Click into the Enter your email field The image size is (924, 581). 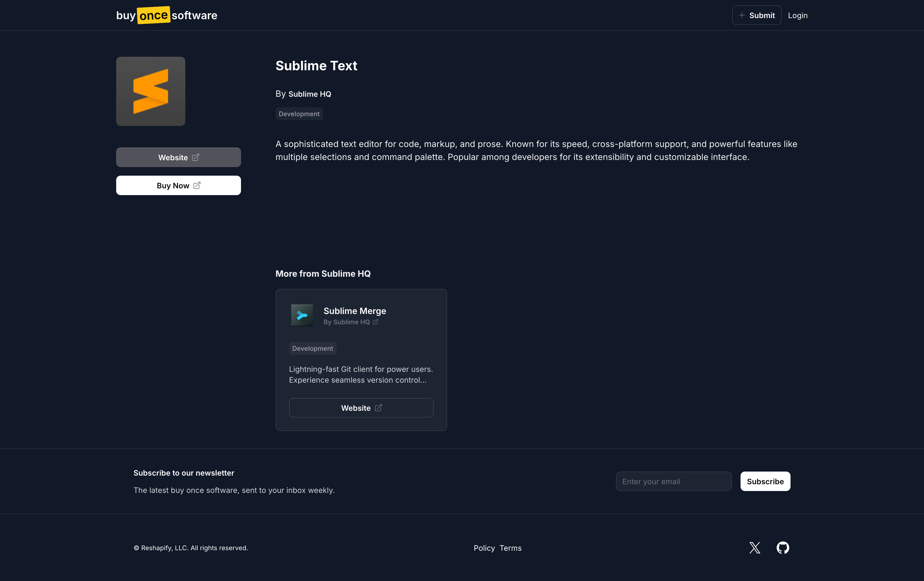674,481
